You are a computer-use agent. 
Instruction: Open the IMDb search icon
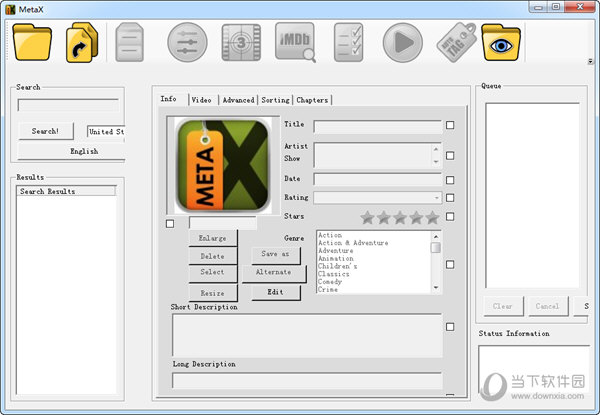[295, 42]
